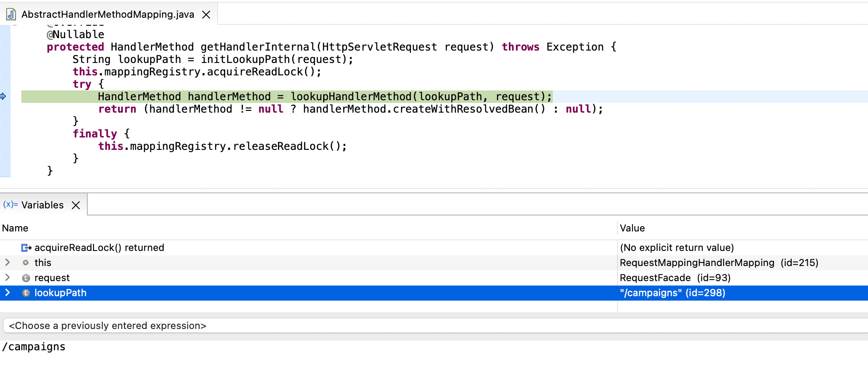
Task: Click the Value column header
Action: [632, 228]
